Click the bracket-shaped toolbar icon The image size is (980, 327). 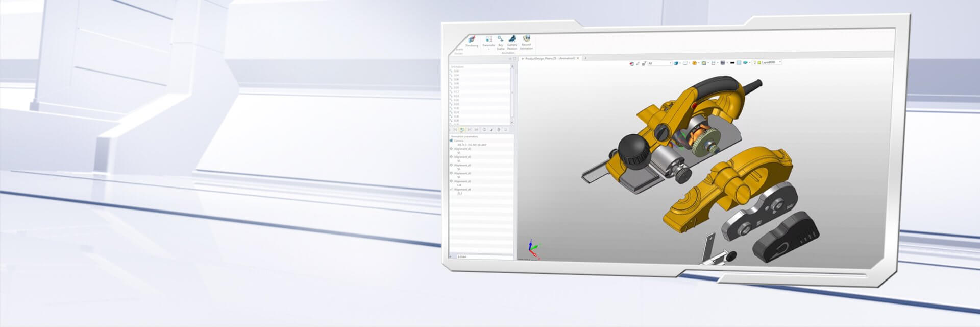click(x=714, y=63)
